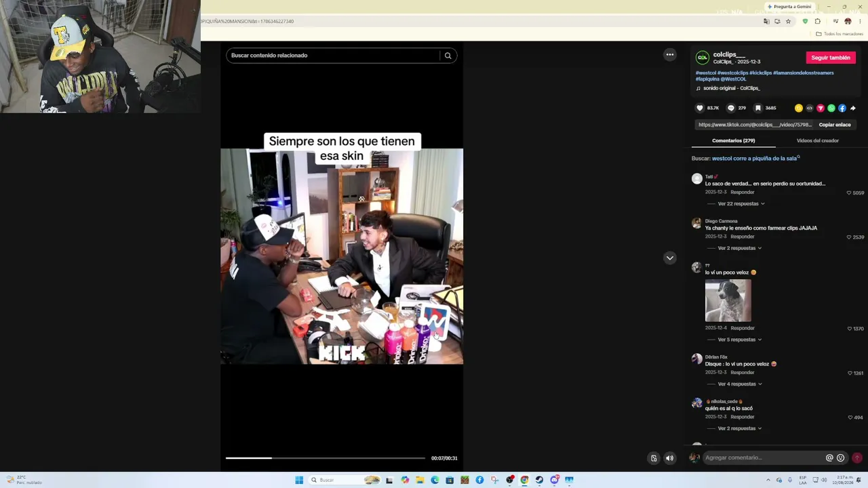Like the comment starting 'Lo saco de verdad'
The height and width of the screenshot is (488, 868).
[x=849, y=193]
